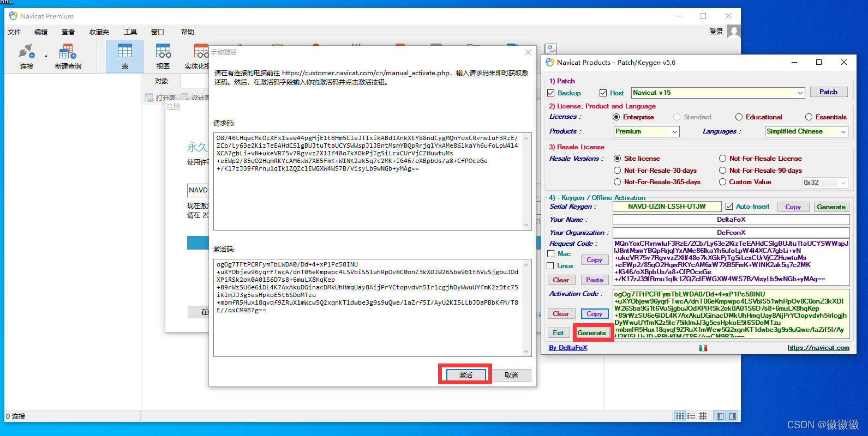This screenshot has height=436, width=868.
Task: Select the Essentials license radio
Action: [x=809, y=117]
